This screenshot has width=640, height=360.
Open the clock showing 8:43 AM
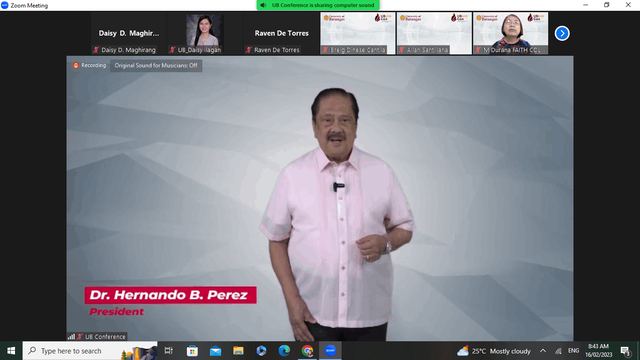tap(599, 351)
